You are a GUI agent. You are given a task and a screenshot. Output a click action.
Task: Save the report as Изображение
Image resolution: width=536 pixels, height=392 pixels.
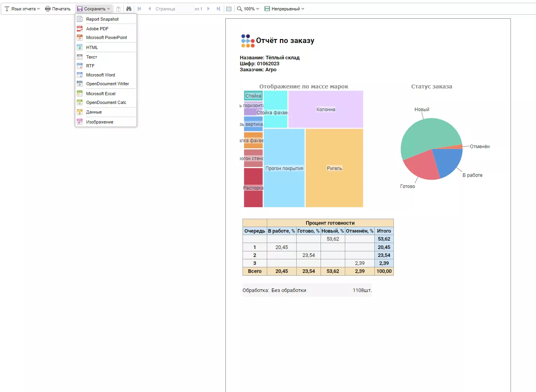(100, 122)
